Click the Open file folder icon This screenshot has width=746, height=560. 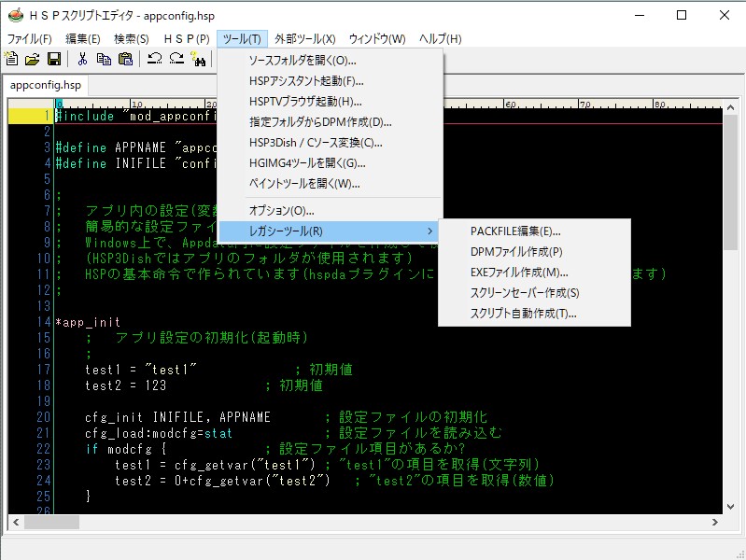pos(33,59)
